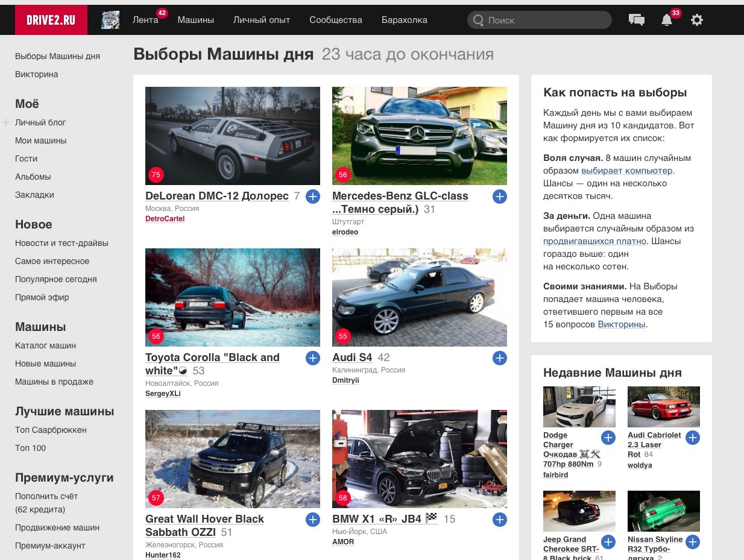Image resolution: width=744 pixels, height=560 pixels.
Task: Open the Сообщества menu item
Action: click(x=336, y=20)
